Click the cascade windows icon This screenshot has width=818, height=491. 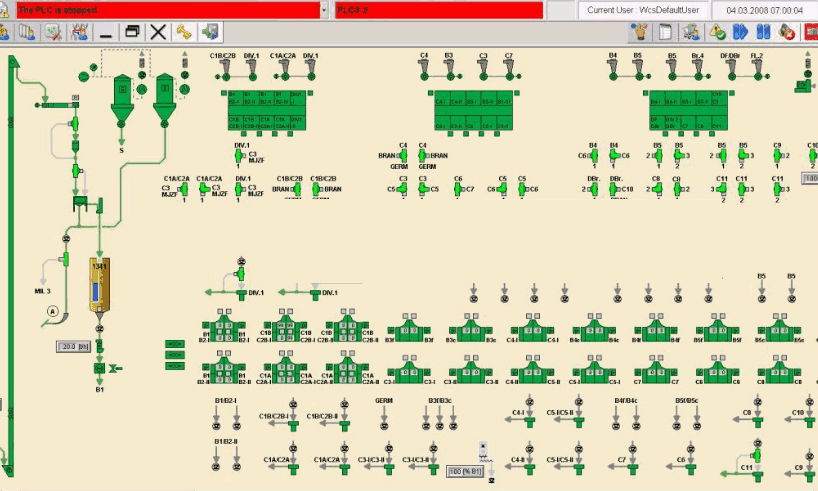pos(131,32)
